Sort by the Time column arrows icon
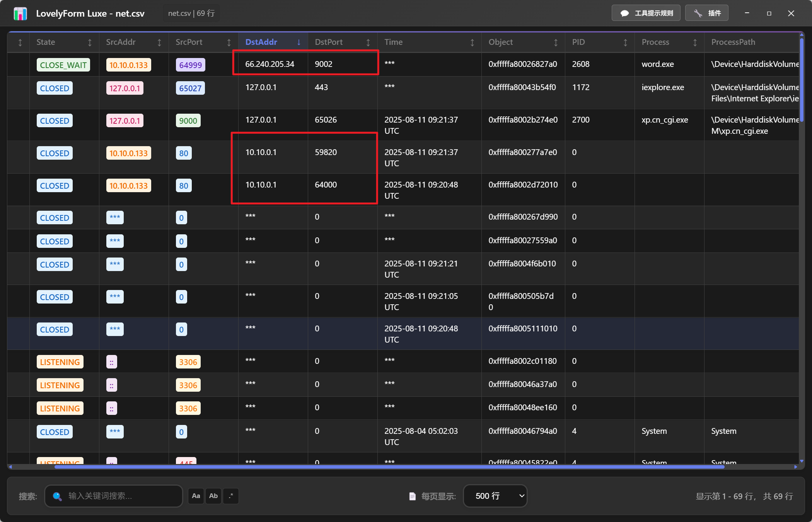Image resolution: width=812 pixels, height=522 pixels. [x=472, y=43]
